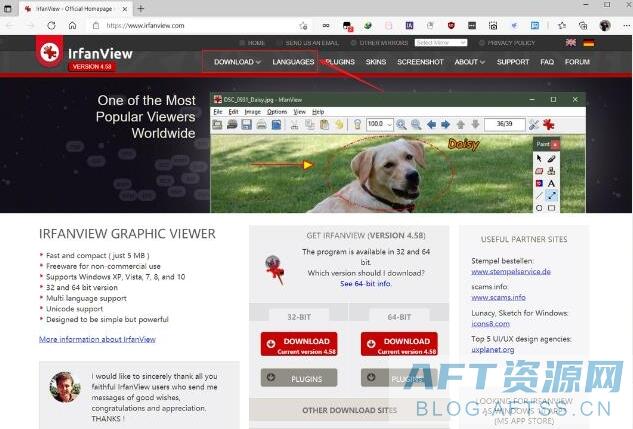The height and width of the screenshot is (429, 633).
Task: Open the LANGUAGES navigation item
Action: coord(293,62)
